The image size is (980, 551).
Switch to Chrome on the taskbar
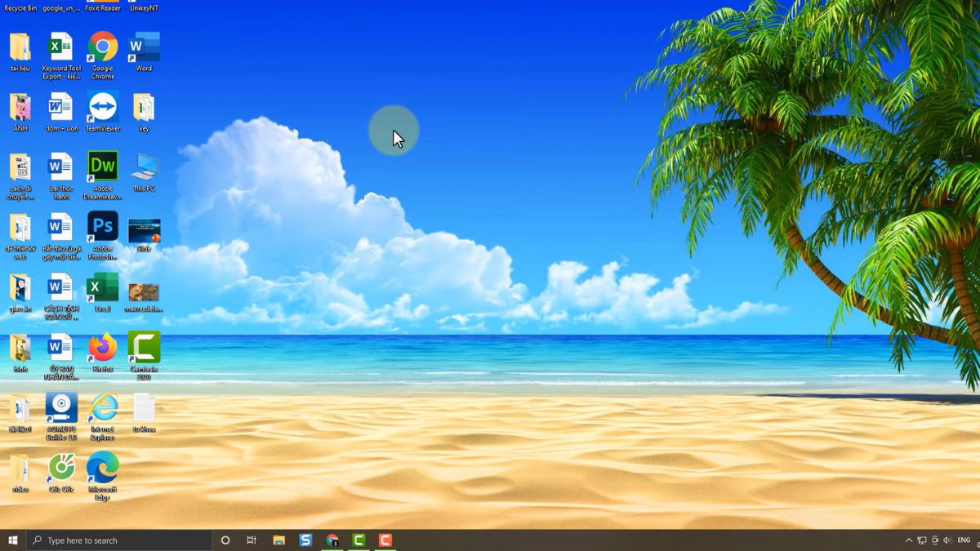(332, 540)
